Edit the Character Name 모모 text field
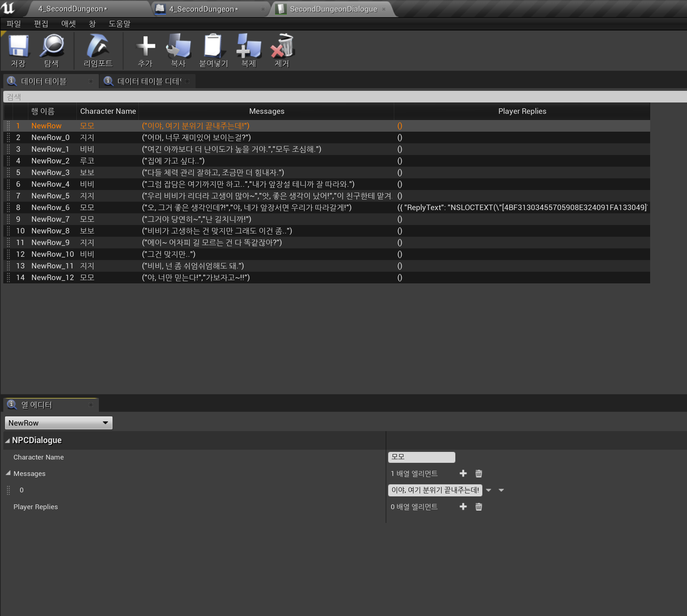687x616 pixels. (421, 457)
